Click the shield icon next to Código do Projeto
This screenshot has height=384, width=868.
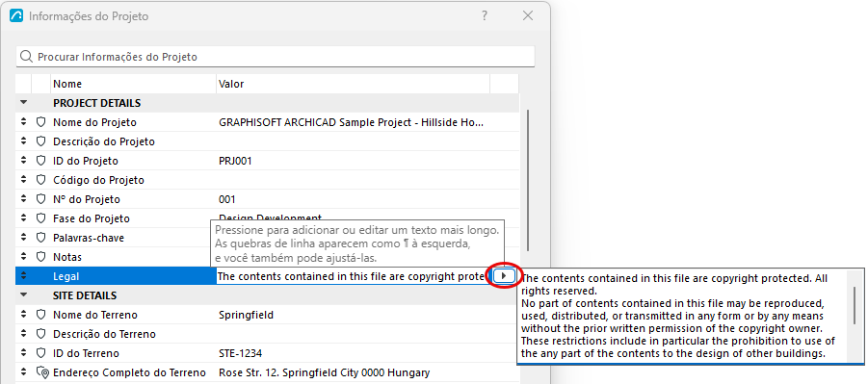(40, 180)
